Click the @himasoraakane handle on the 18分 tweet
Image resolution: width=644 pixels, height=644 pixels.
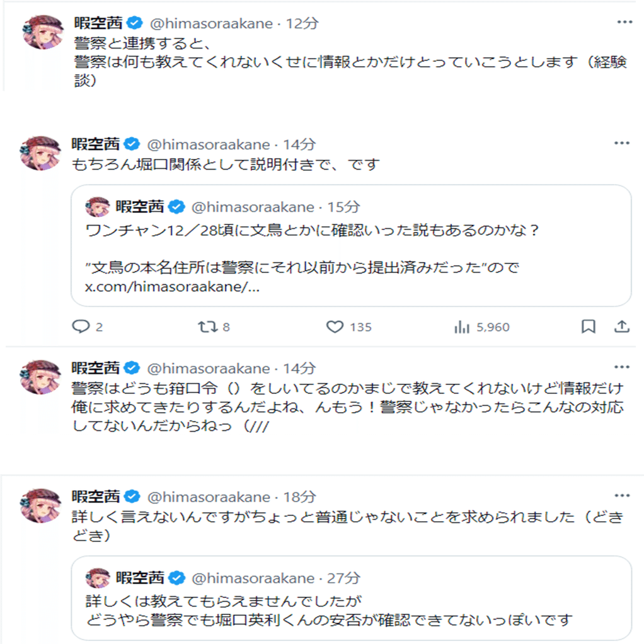pos(209,497)
